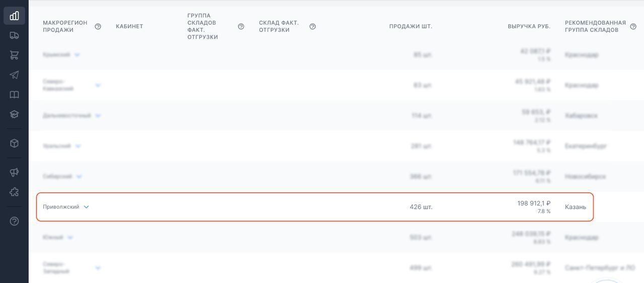
Task: Open help via sidebar question mark icon
Action: [x=14, y=221]
